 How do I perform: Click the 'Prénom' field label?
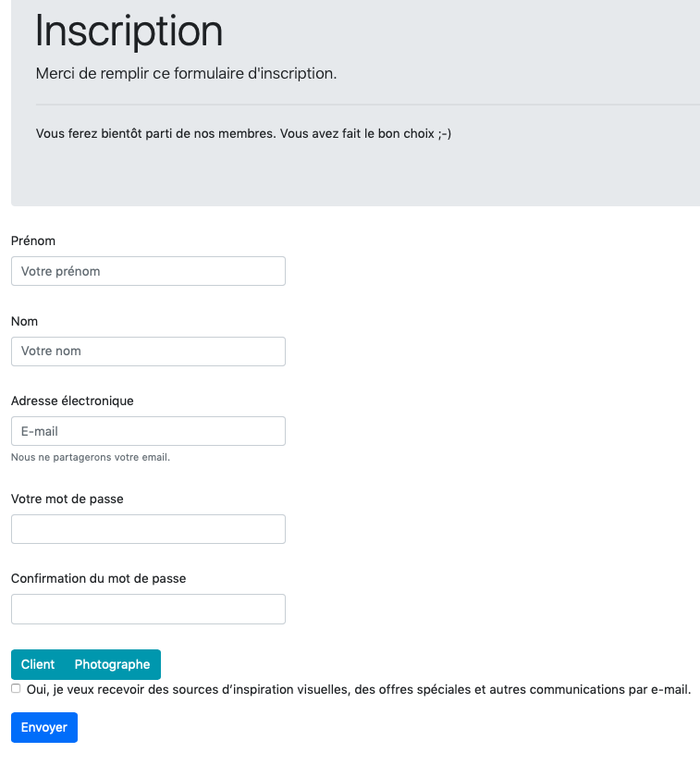click(33, 241)
